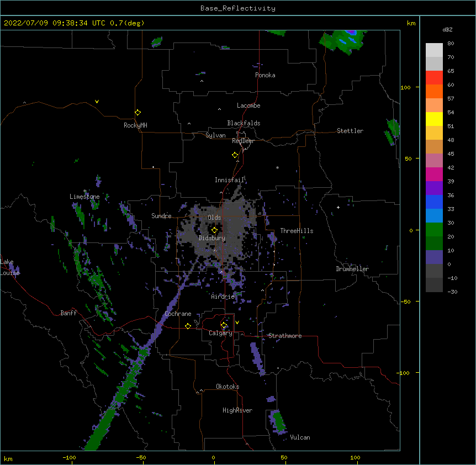Click the Airdrie label
Screen dimensions: 476x465
223,297
